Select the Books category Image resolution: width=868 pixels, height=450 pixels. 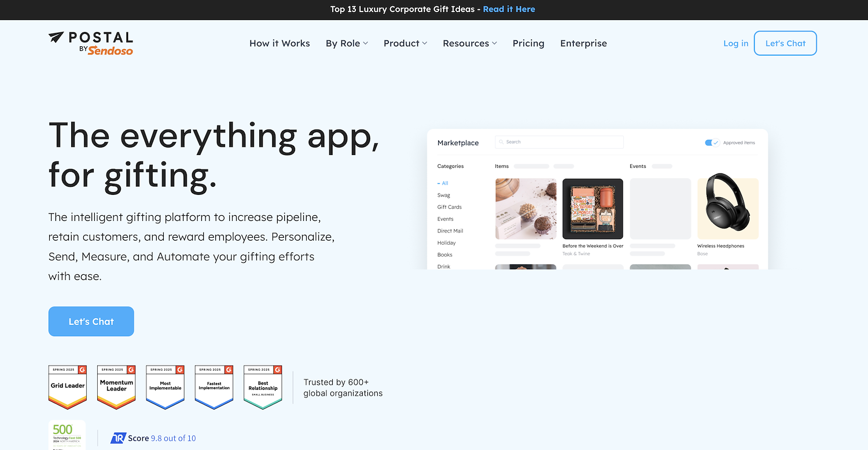click(445, 255)
